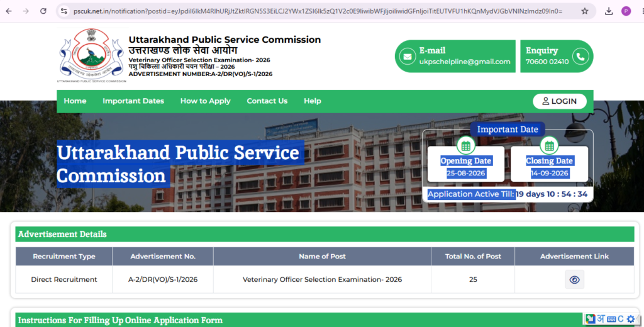Click the LOGIN button
Image resolution: width=644 pixels, height=327 pixels.
(559, 101)
